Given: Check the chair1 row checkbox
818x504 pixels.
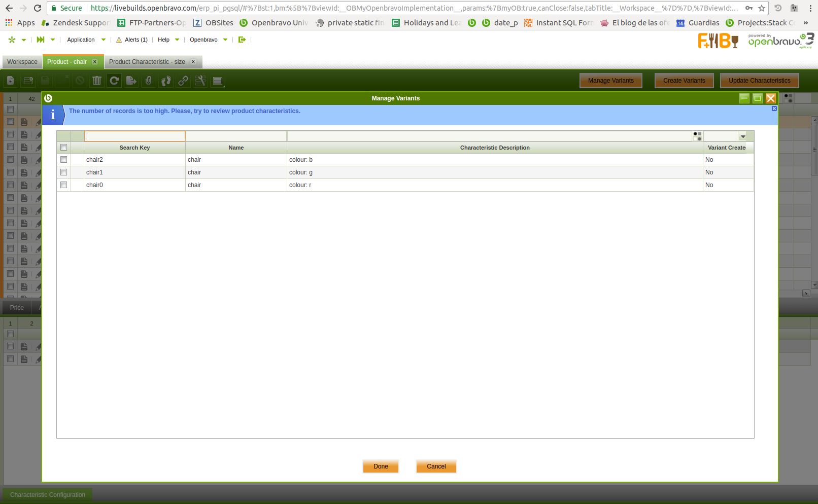Looking at the screenshot, I should (63, 172).
